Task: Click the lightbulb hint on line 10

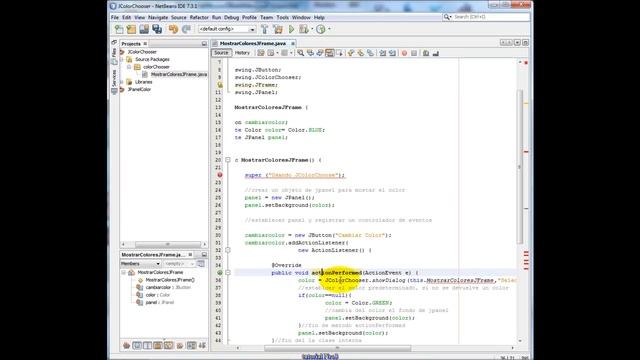Action: pyautogui.click(x=220, y=85)
